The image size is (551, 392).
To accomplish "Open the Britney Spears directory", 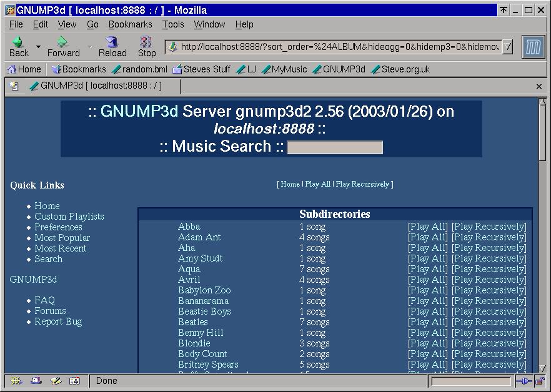I will point(208,365).
